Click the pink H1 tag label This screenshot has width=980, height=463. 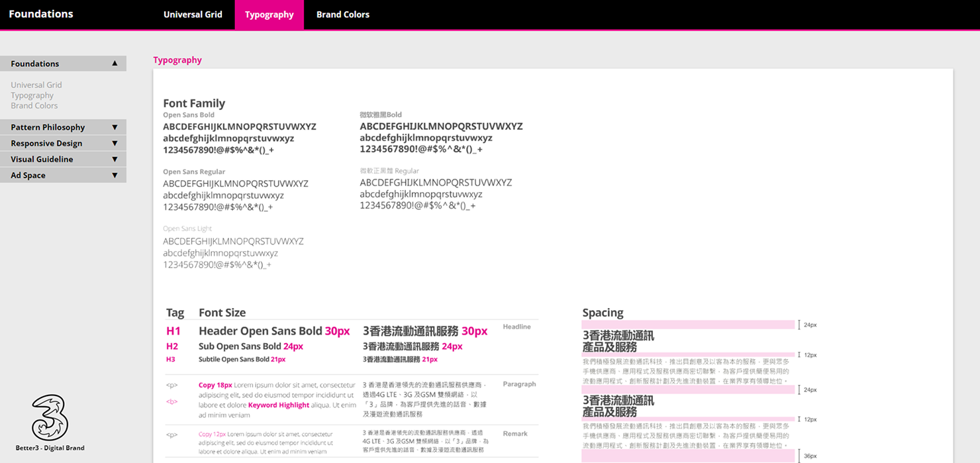(x=173, y=331)
